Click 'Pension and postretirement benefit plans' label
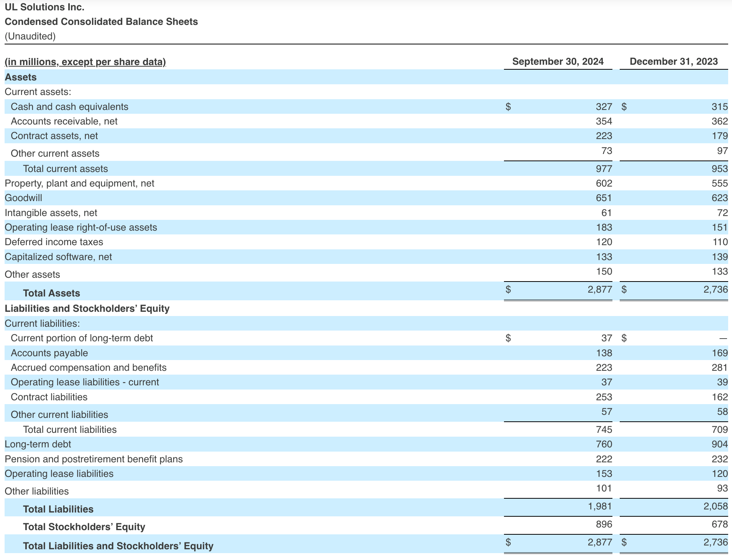 (x=94, y=459)
